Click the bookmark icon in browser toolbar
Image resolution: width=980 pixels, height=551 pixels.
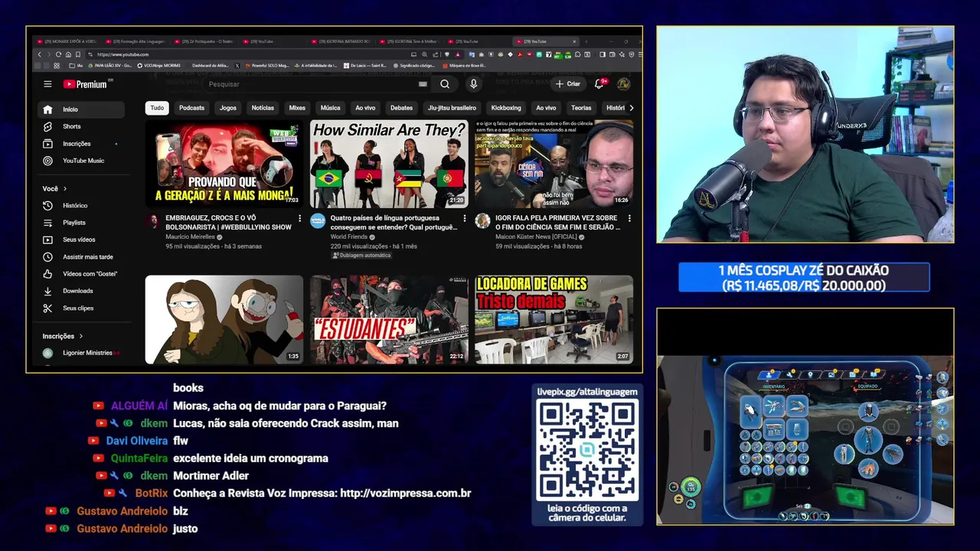78,54
